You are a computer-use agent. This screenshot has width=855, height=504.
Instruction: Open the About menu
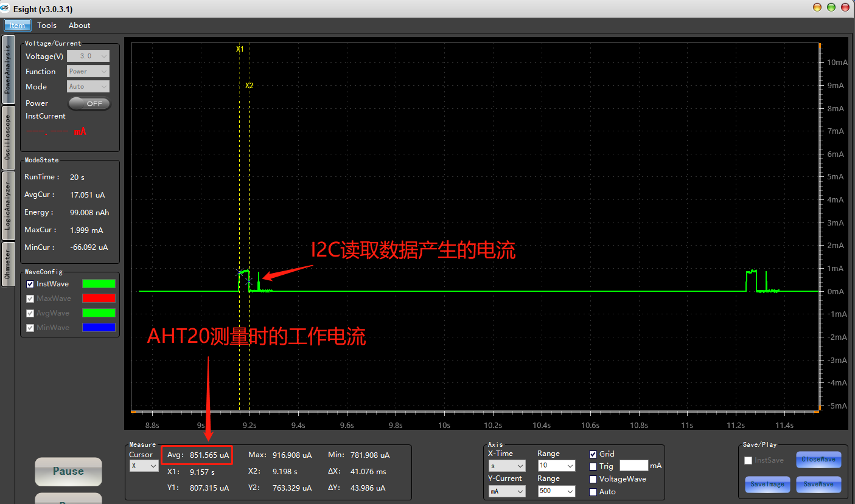coord(79,26)
